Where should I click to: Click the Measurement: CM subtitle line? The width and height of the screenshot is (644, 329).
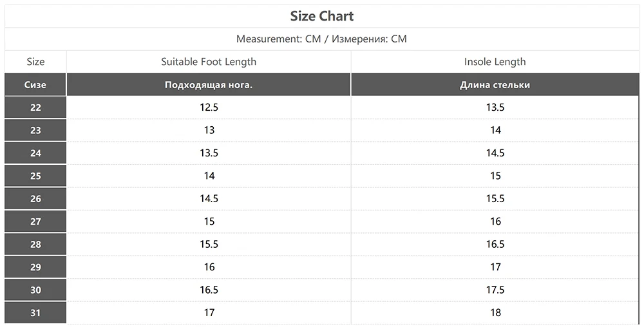click(321, 39)
